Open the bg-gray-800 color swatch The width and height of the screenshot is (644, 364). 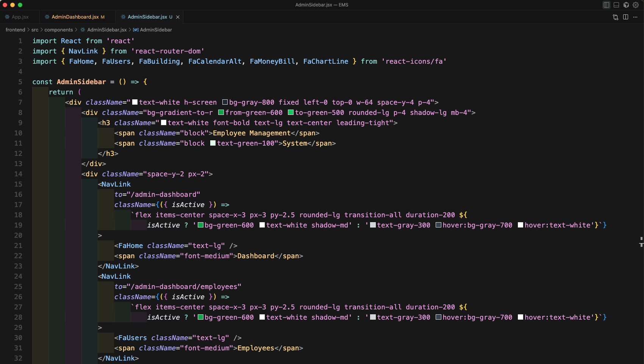pyautogui.click(x=225, y=102)
